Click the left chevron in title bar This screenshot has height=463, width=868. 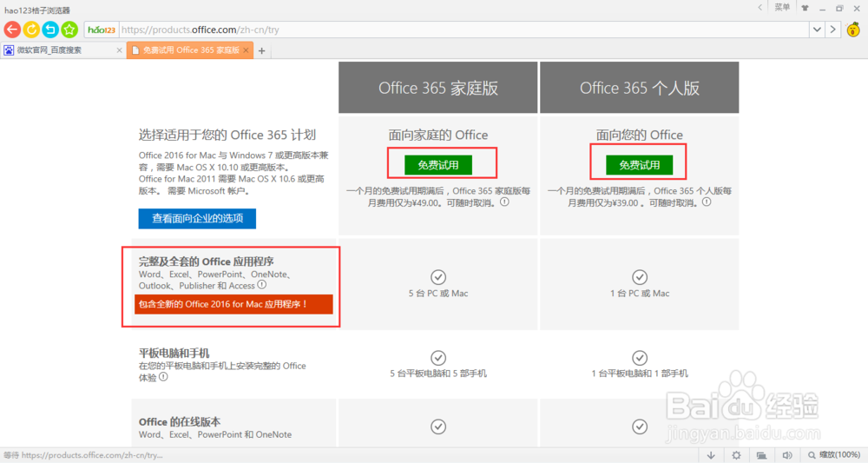[x=760, y=7]
